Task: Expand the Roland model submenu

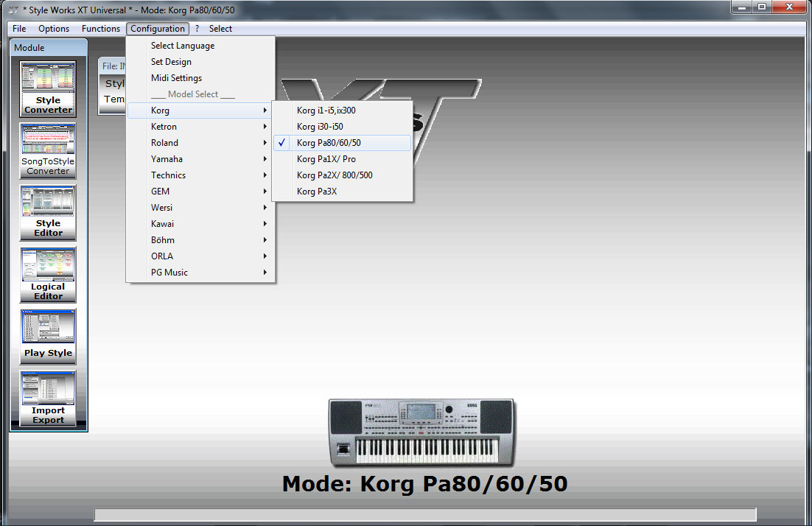Action: (200, 142)
